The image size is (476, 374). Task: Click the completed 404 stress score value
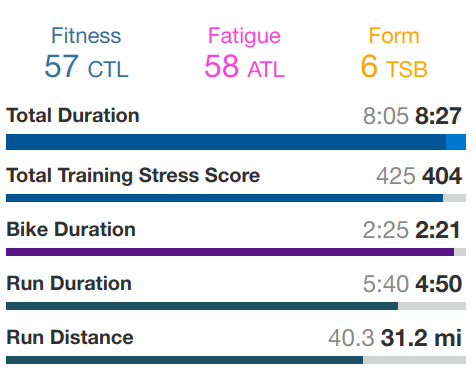[x=442, y=176]
